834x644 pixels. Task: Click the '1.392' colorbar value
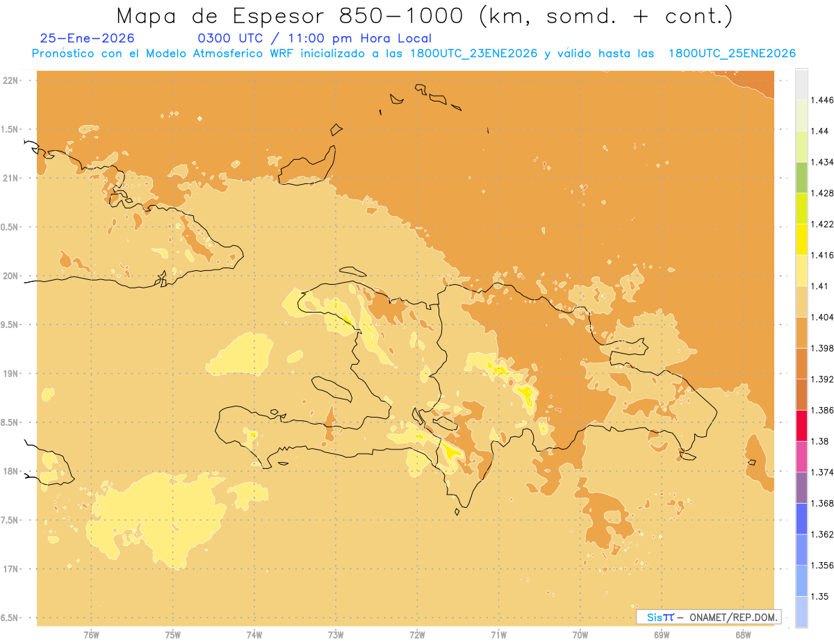click(x=823, y=379)
